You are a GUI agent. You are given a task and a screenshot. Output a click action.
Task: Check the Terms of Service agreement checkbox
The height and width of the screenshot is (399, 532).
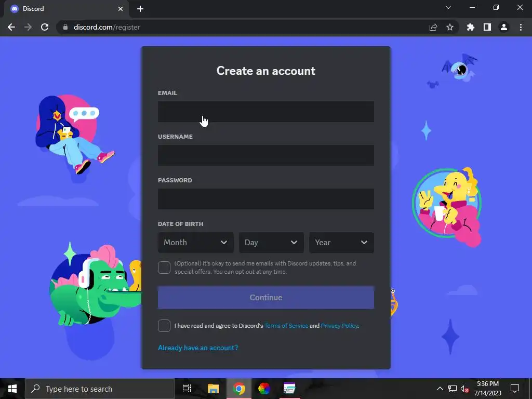pyautogui.click(x=164, y=326)
